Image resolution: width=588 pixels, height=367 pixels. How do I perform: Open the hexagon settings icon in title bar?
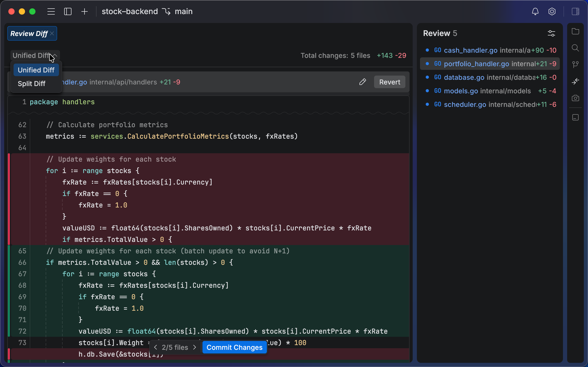(x=552, y=11)
